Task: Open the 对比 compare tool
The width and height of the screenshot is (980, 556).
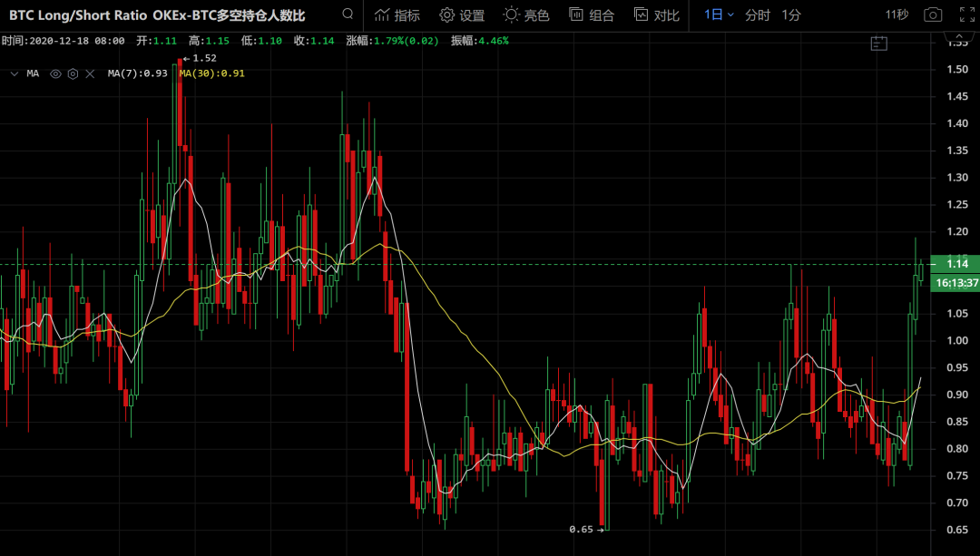Action: coord(656,15)
